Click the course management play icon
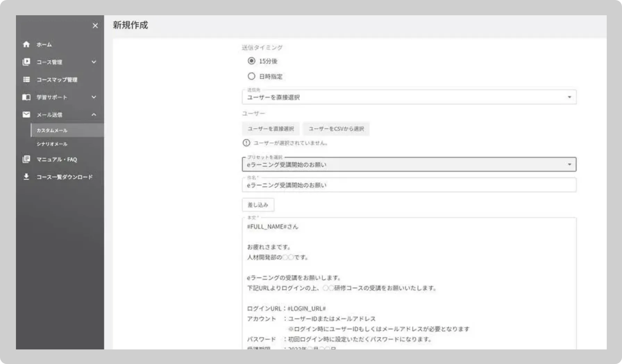The image size is (622, 364). point(26,62)
